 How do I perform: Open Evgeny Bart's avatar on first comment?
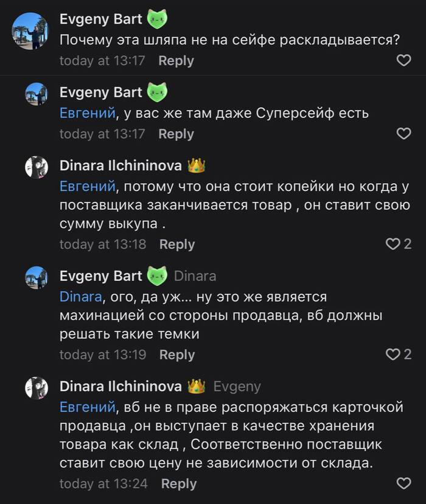click(30, 30)
